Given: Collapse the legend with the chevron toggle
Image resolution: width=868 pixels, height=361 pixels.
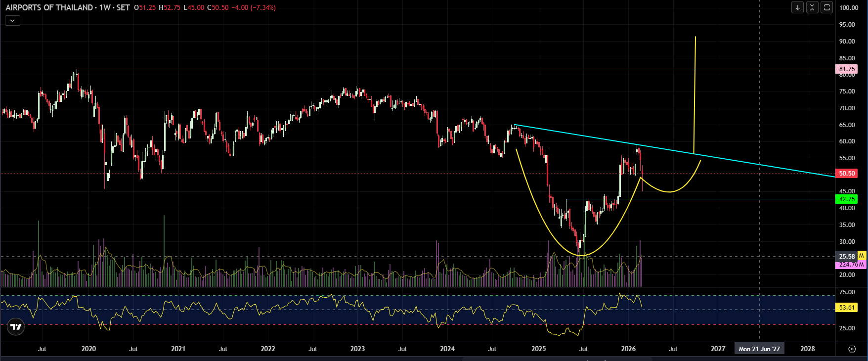Looking at the screenshot, I should tap(12, 20).
